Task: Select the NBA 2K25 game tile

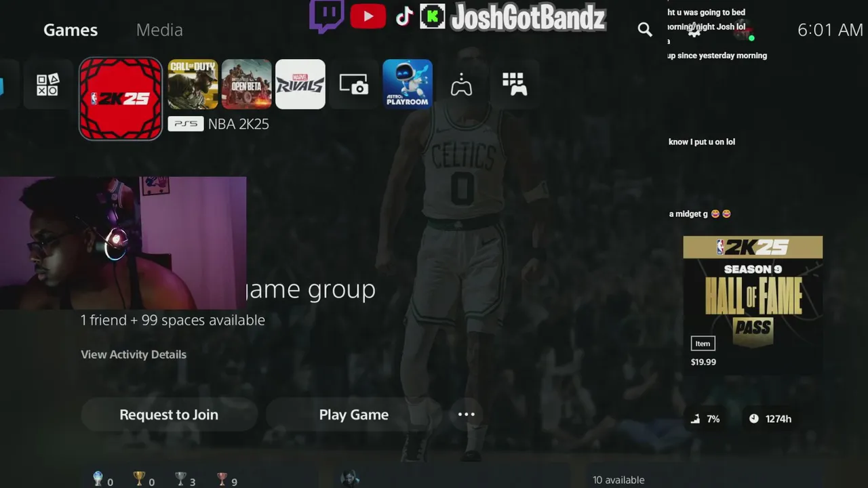Action: 121,99
